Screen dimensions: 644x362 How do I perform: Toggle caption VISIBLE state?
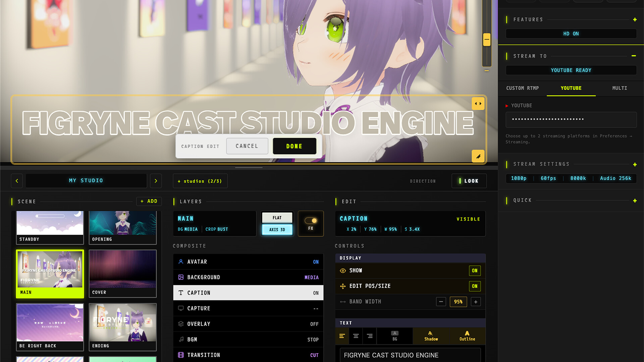point(468,219)
